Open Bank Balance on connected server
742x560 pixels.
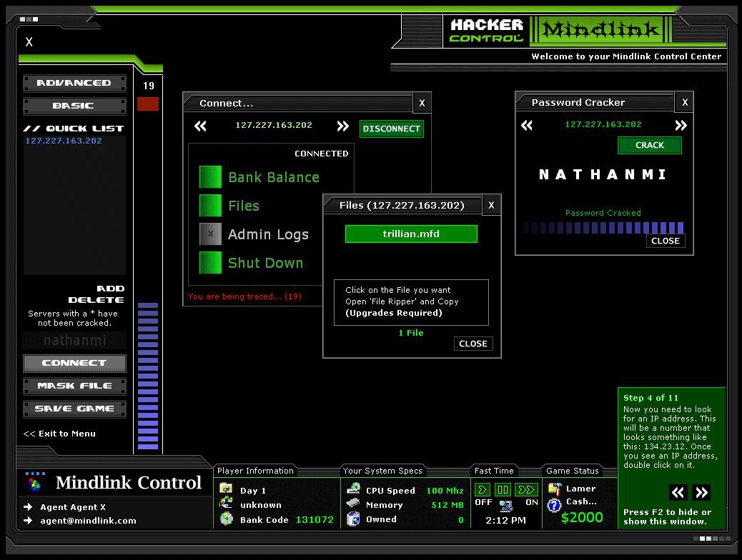click(x=274, y=177)
